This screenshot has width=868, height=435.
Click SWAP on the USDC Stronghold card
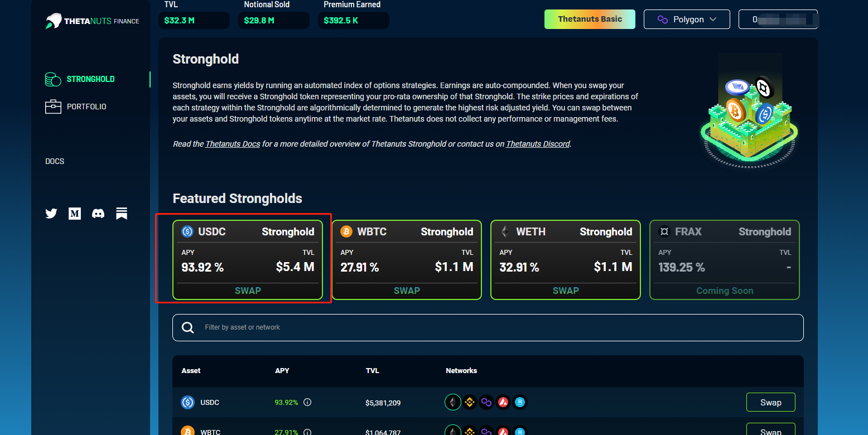click(x=248, y=291)
